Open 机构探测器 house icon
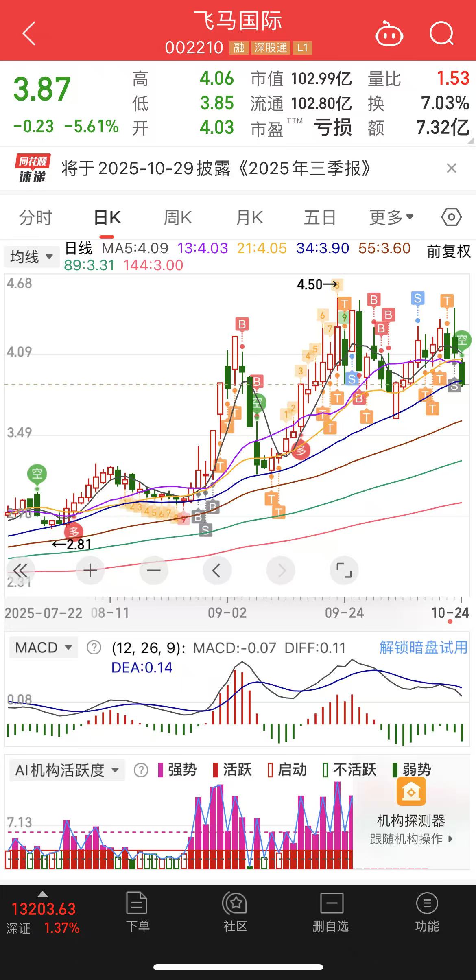 tap(411, 792)
